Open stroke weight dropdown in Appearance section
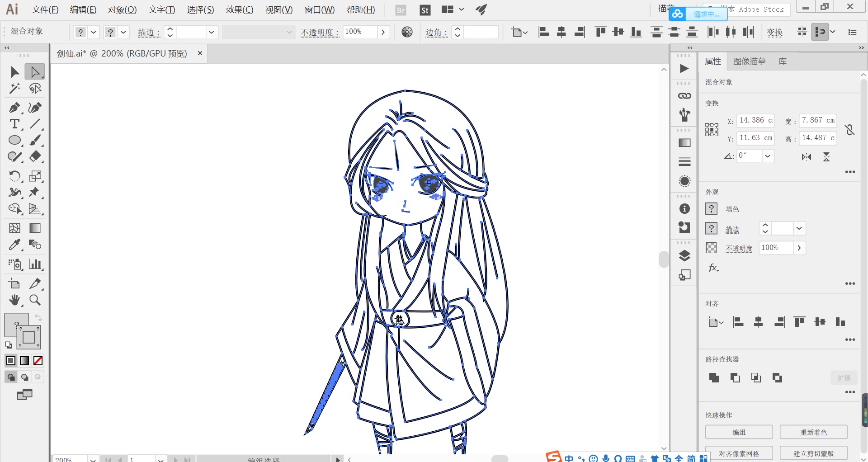The height and width of the screenshot is (462, 868). point(799,228)
